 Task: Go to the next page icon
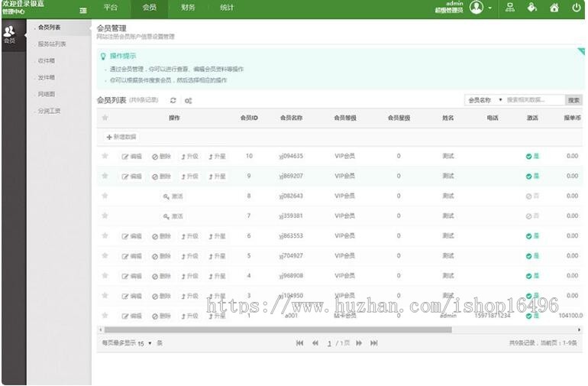point(359,343)
